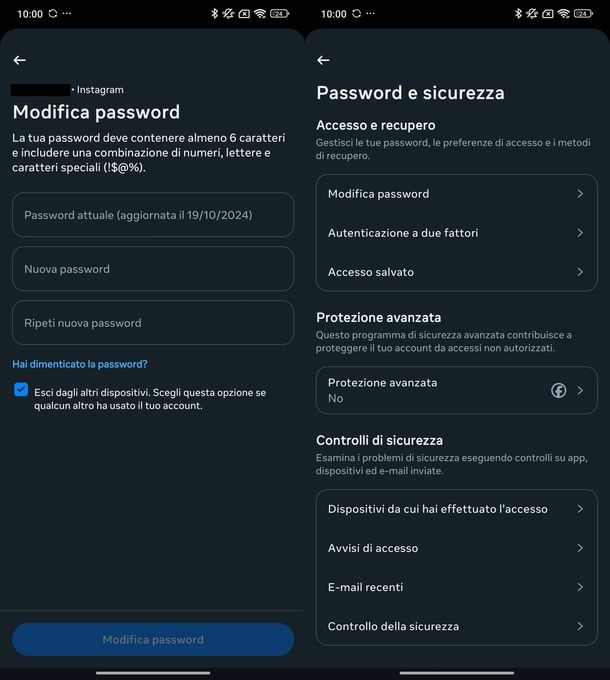This screenshot has width=610, height=680.
Task: Tap silent mode icon in right status bar
Action: click(533, 14)
